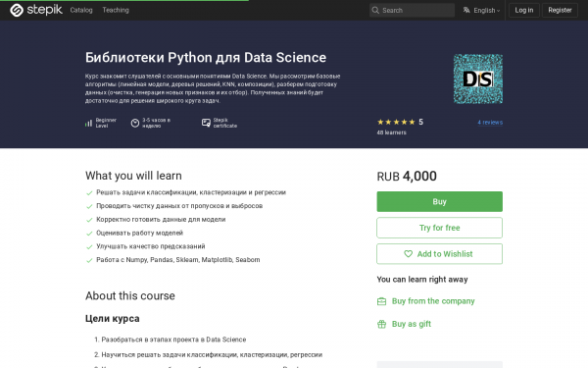Click the line Корректно готовить данные для модели
This screenshot has height=368, width=588.
(161, 219)
